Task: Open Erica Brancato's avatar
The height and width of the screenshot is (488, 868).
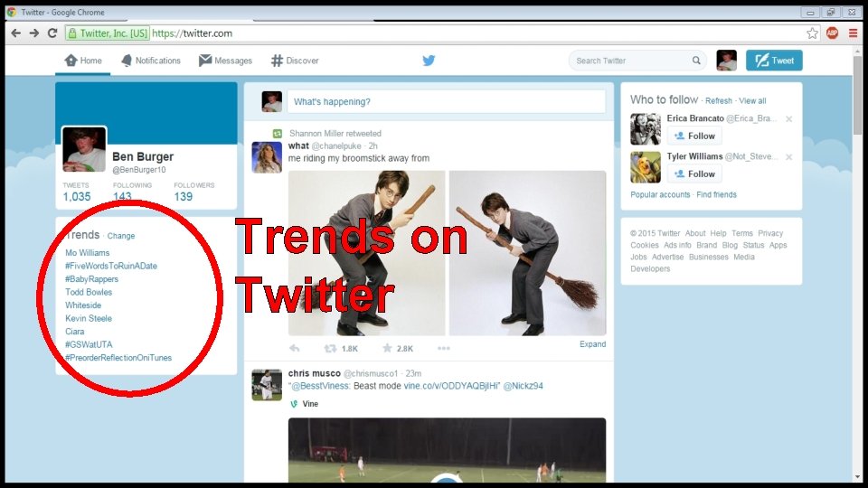Action: (x=646, y=129)
